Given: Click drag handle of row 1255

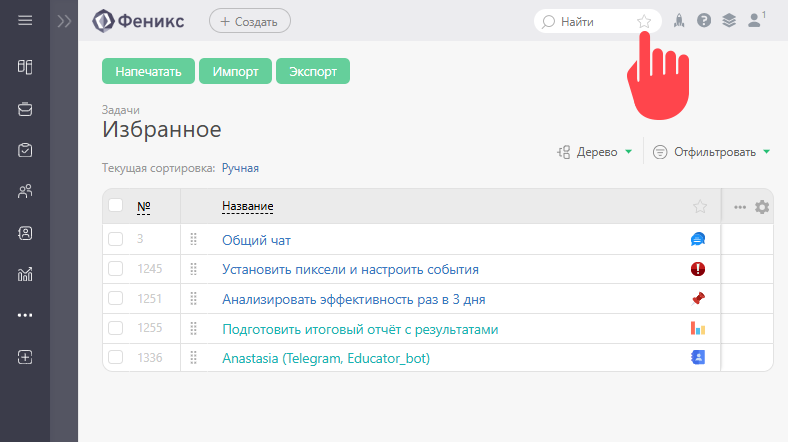Looking at the screenshot, I should [x=193, y=328].
